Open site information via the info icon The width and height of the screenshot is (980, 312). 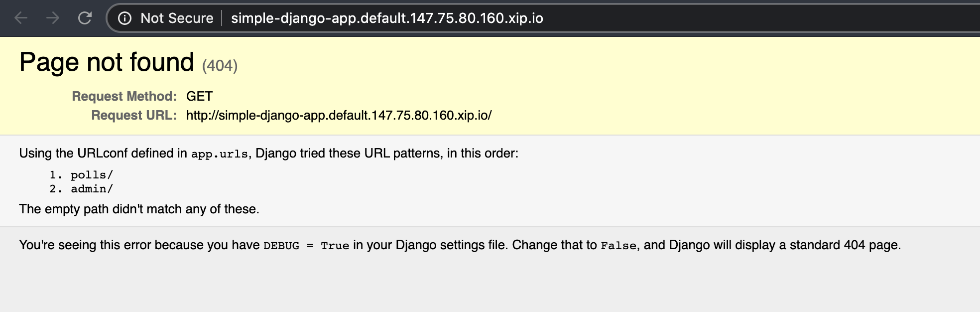pyautogui.click(x=124, y=18)
